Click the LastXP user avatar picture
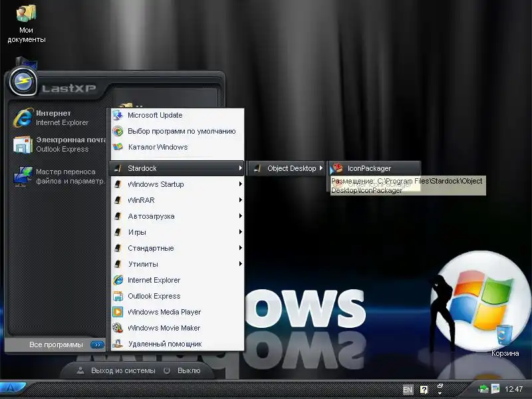The image size is (532, 399). [x=23, y=81]
